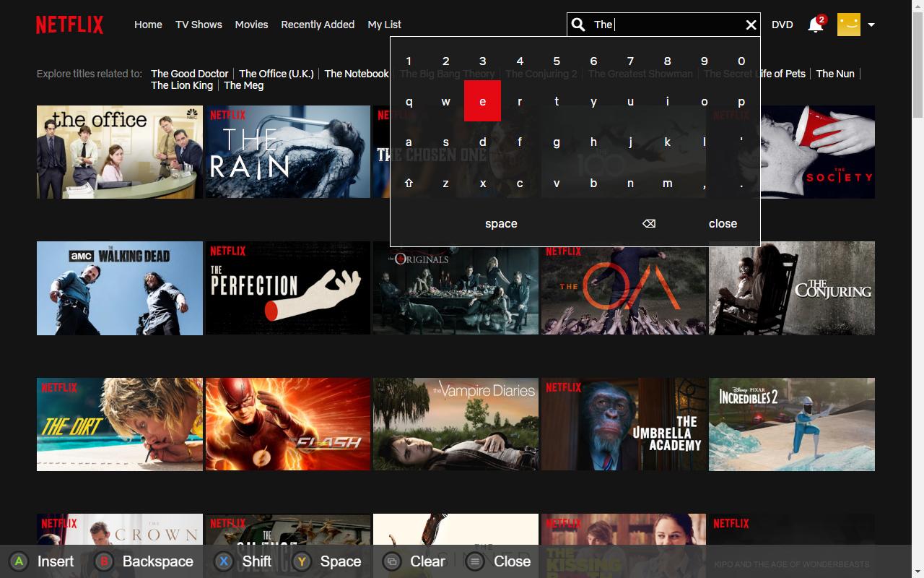Tap the g key on the keyboard
The width and height of the screenshot is (924, 578).
pyautogui.click(x=557, y=142)
